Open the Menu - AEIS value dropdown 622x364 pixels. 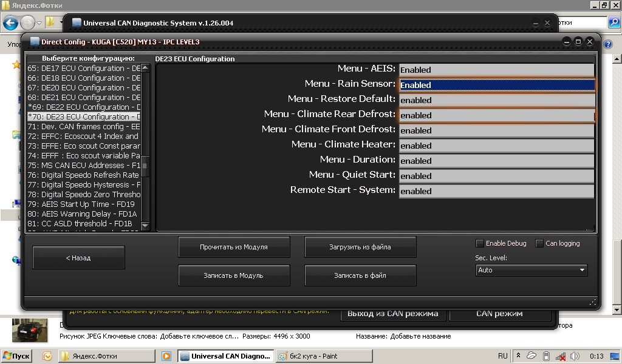[497, 70]
